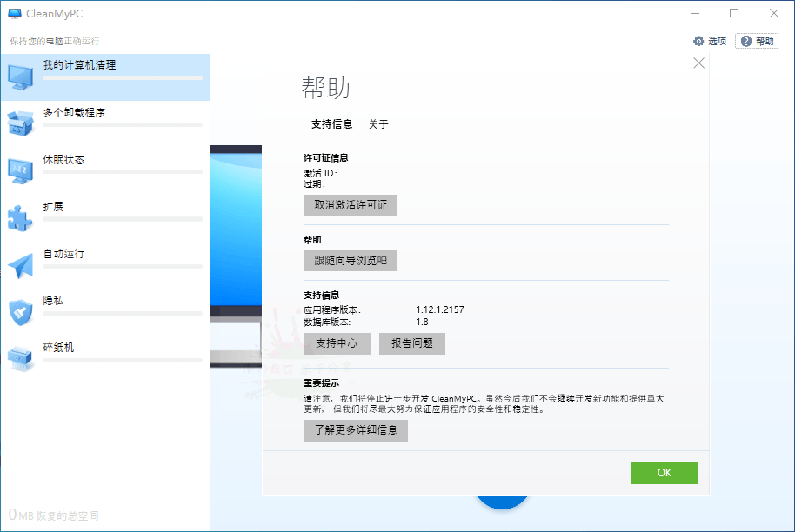Screen dimensions: 795x532
Task: Select the 支持信息 tab
Action: pos(331,125)
